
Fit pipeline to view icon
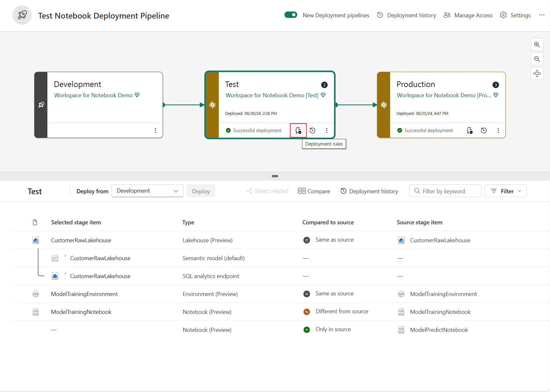537,74
